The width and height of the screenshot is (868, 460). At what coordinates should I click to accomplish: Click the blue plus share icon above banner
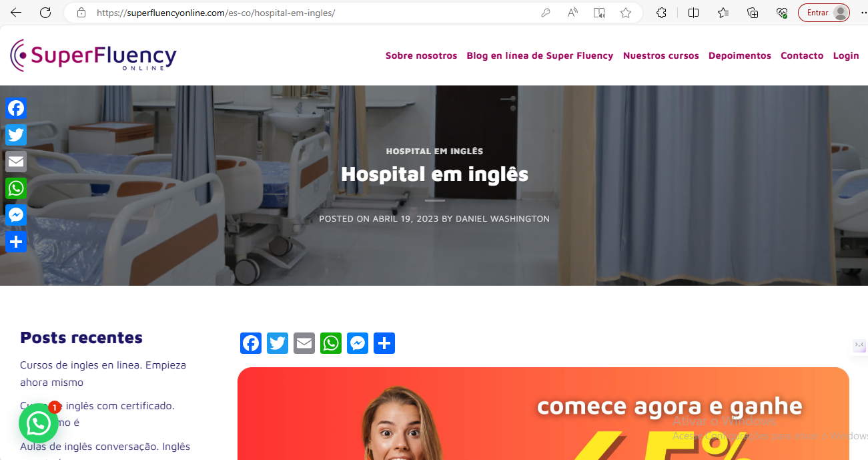(384, 343)
